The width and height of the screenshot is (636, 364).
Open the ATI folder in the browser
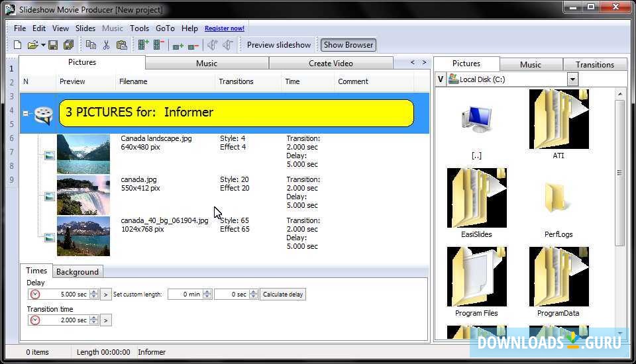click(558, 119)
